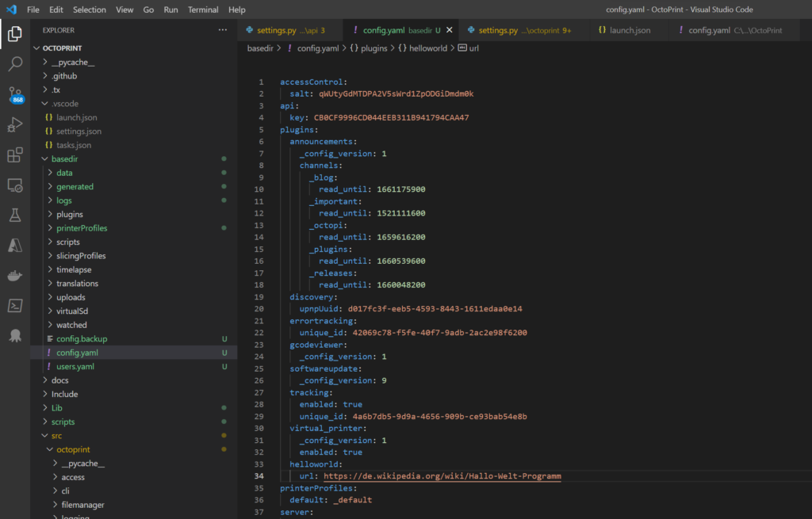Expand the timelapse folder
Screen dimensions: 812x519
[x=74, y=269]
